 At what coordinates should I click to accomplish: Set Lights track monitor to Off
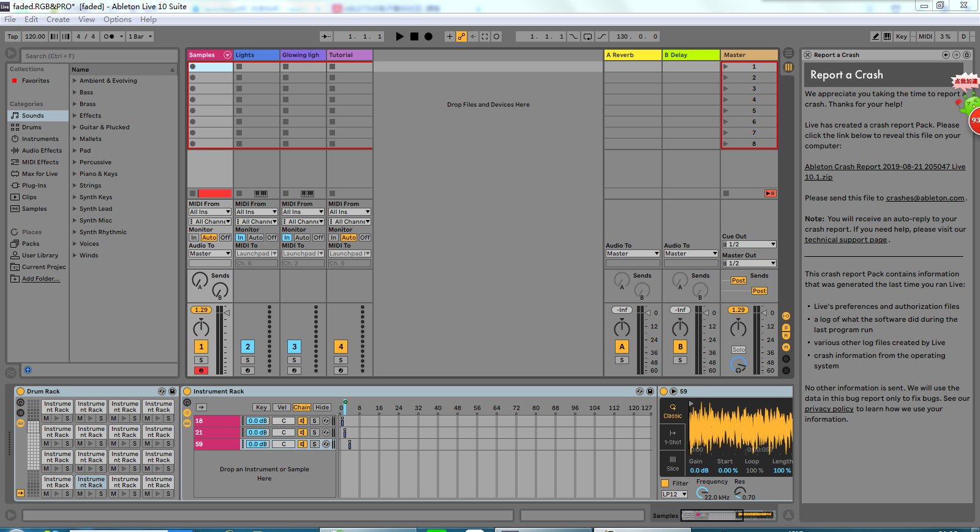pos(272,238)
